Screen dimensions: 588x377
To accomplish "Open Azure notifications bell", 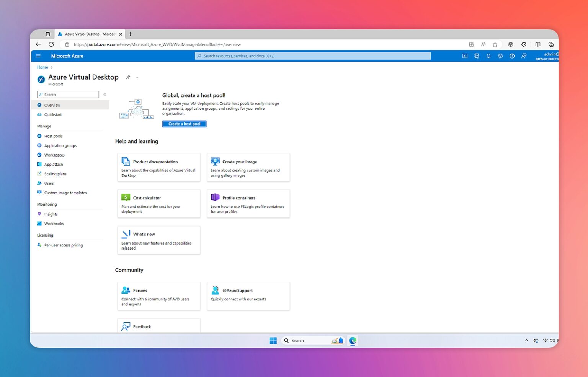I will tap(488, 56).
